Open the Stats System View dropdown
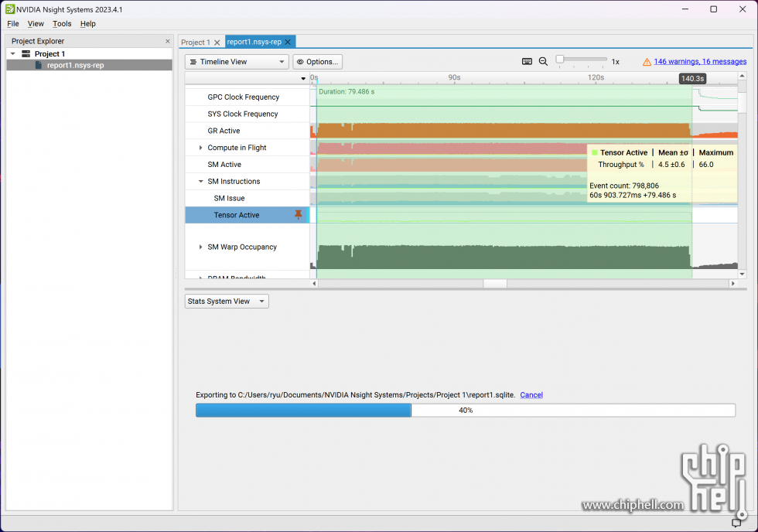 coord(227,301)
